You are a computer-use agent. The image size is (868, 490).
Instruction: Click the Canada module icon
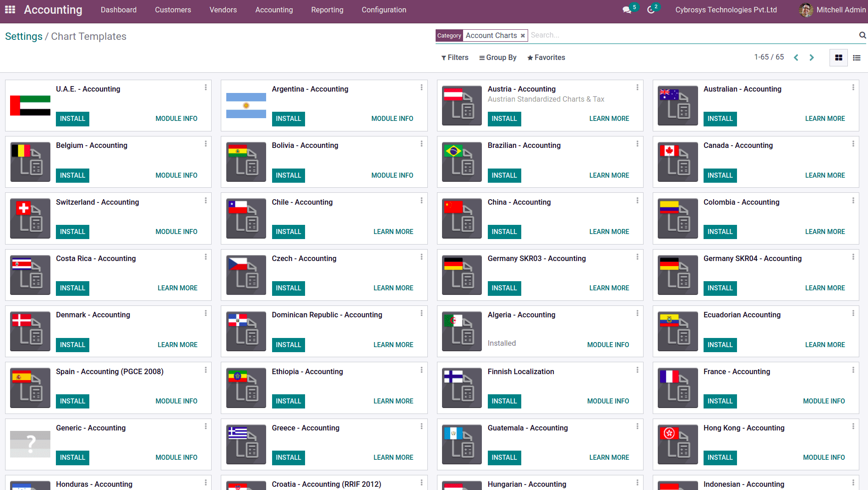pos(677,162)
